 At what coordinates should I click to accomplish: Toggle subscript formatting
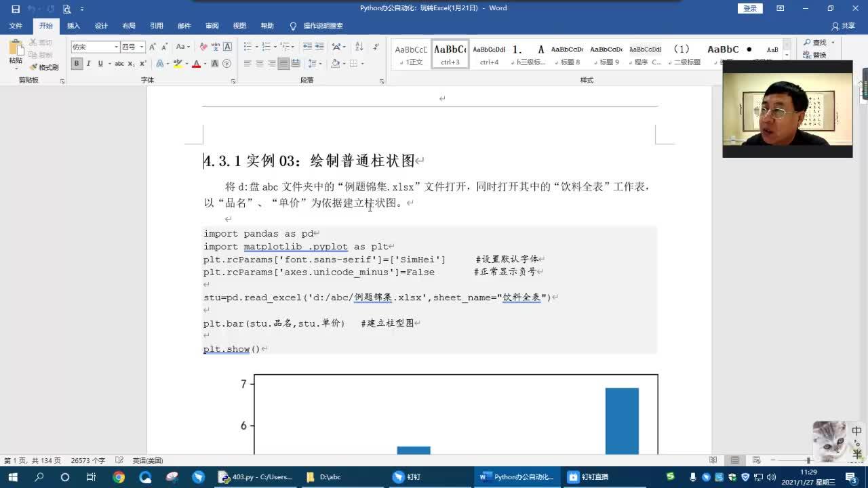coord(131,64)
